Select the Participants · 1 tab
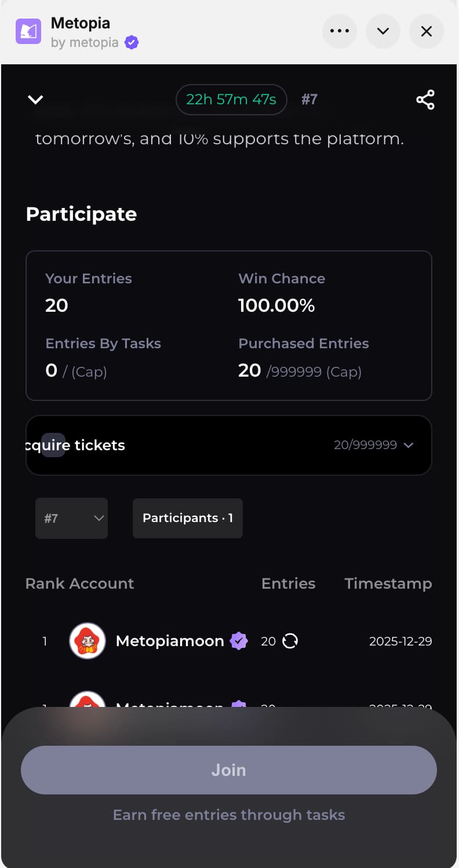Image resolution: width=459 pixels, height=868 pixels. click(x=188, y=518)
